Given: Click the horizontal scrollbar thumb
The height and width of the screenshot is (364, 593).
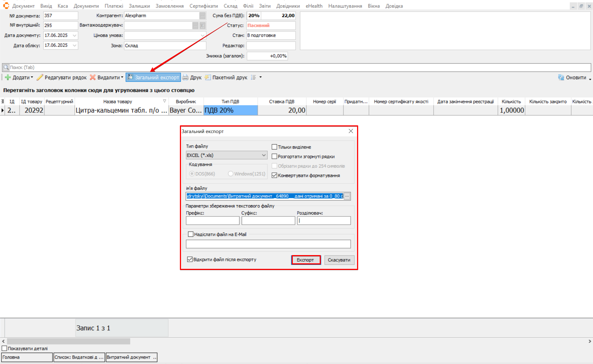Looking at the screenshot, I should [69, 341].
